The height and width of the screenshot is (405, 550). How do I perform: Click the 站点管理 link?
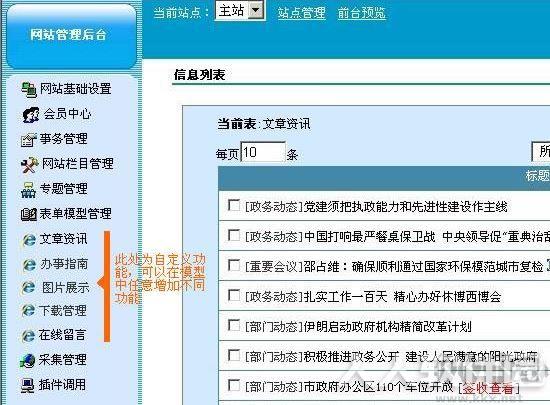coord(302,13)
